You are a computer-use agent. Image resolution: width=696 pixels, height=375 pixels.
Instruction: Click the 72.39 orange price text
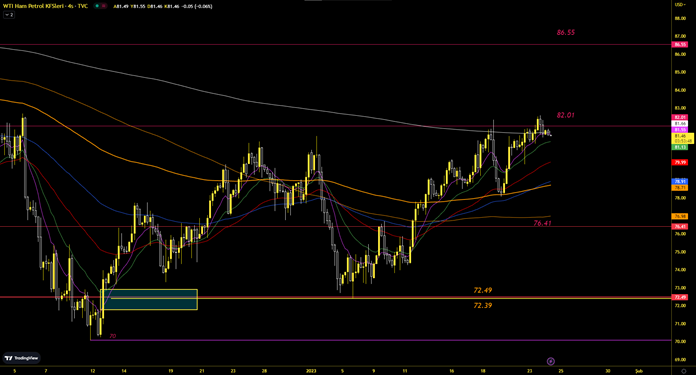coord(482,305)
